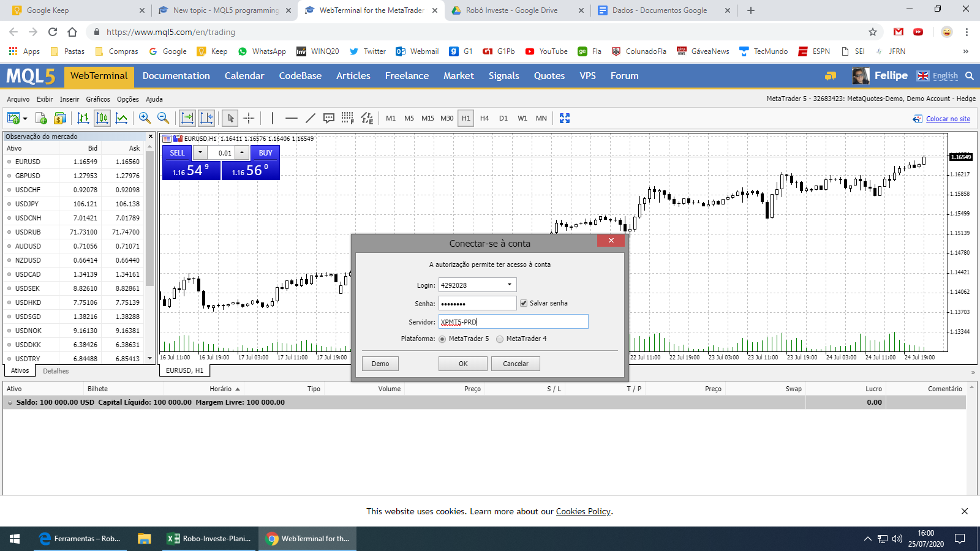The height and width of the screenshot is (551, 980).
Task: Toggle auto-scroll chart to latest bar
Action: [187, 118]
